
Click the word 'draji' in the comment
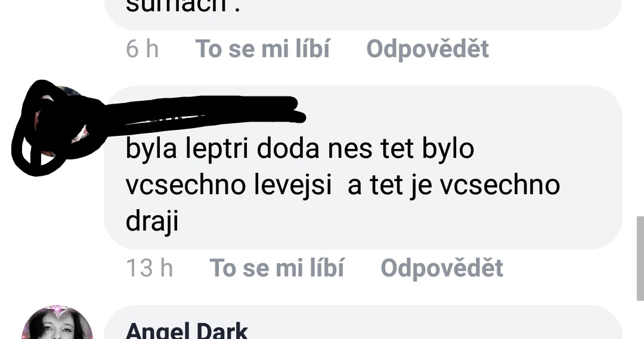coord(152,221)
